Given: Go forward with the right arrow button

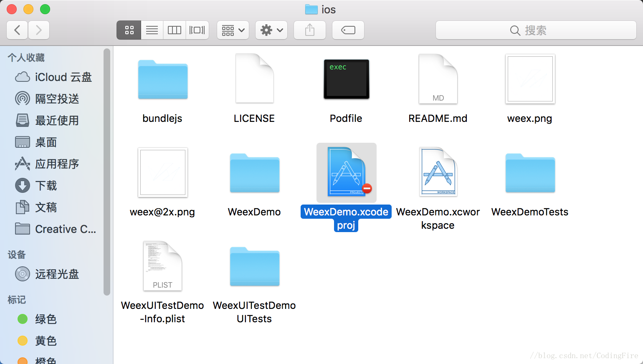Looking at the screenshot, I should [39, 30].
